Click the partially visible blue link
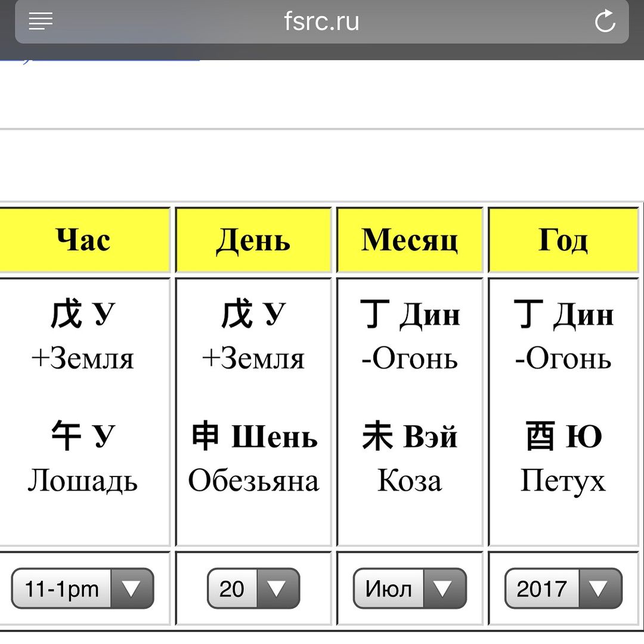This screenshot has width=644, height=644. 100,61
